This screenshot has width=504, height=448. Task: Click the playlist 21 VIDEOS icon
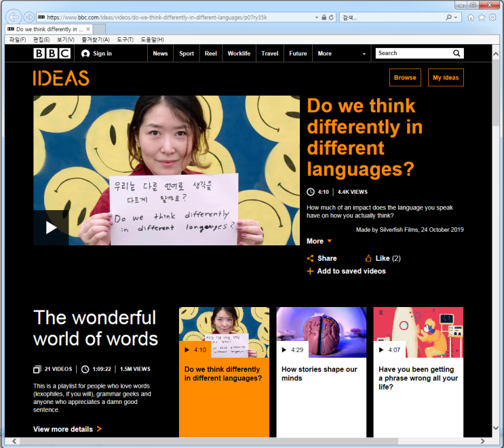[x=37, y=369]
